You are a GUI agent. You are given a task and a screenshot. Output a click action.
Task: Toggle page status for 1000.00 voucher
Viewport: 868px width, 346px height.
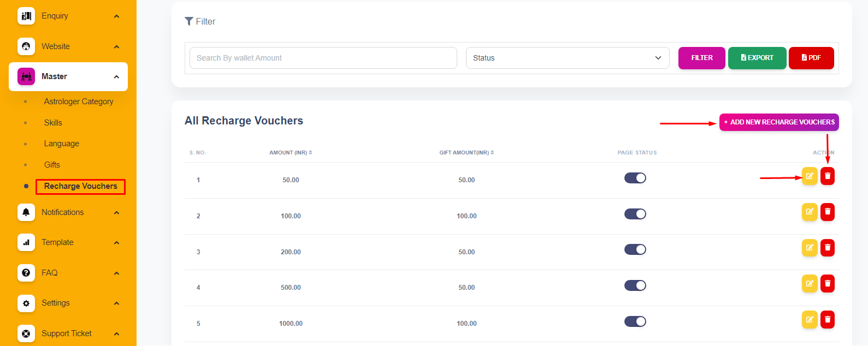tap(635, 321)
